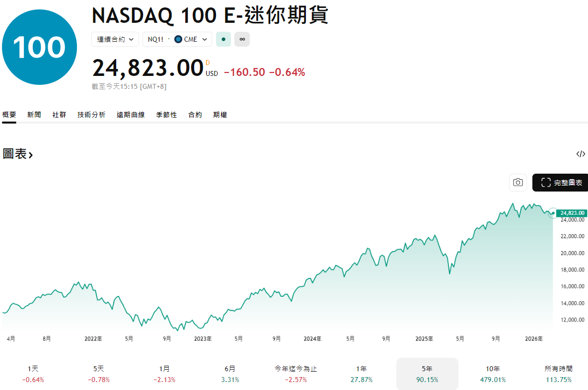Click the NASDAQ 100 circular logo
Screen dimensions: 588x390
pos(39,47)
